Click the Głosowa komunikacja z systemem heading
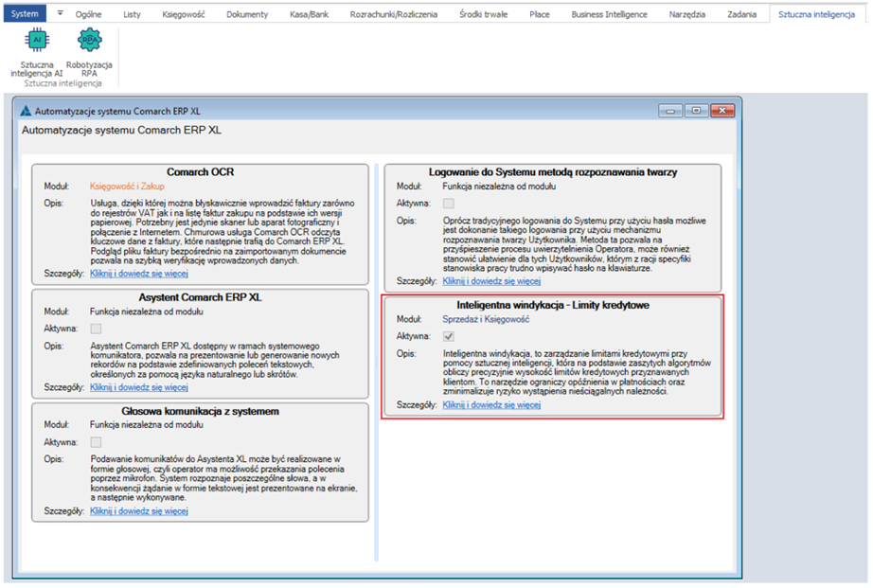The width and height of the screenshot is (873, 588). tap(201, 412)
